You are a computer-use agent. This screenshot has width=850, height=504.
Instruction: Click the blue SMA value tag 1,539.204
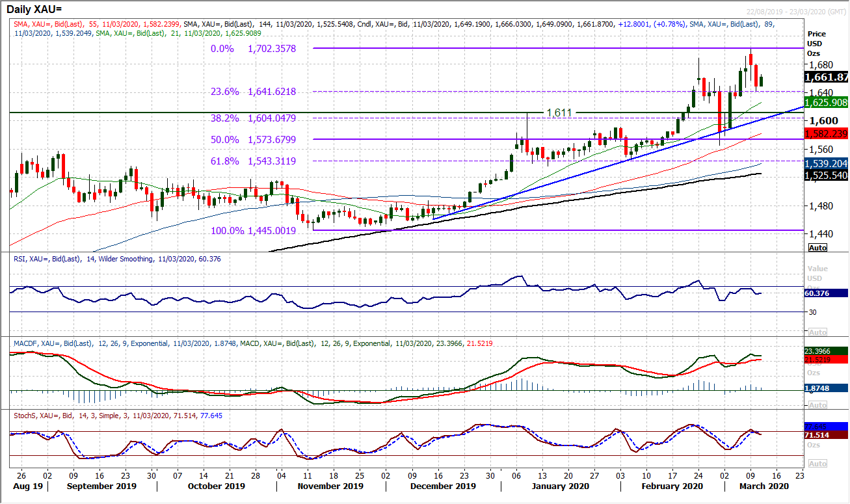point(827,164)
